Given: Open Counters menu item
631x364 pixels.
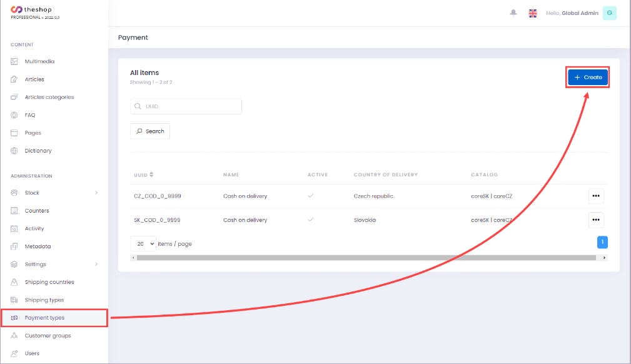Looking at the screenshot, I should [x=37, y=211].
